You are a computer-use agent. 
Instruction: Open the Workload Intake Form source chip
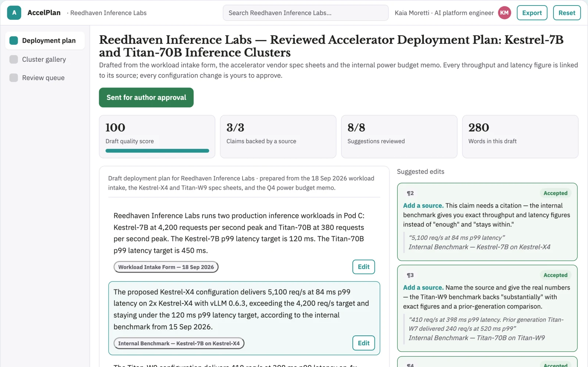pos(166,267)
